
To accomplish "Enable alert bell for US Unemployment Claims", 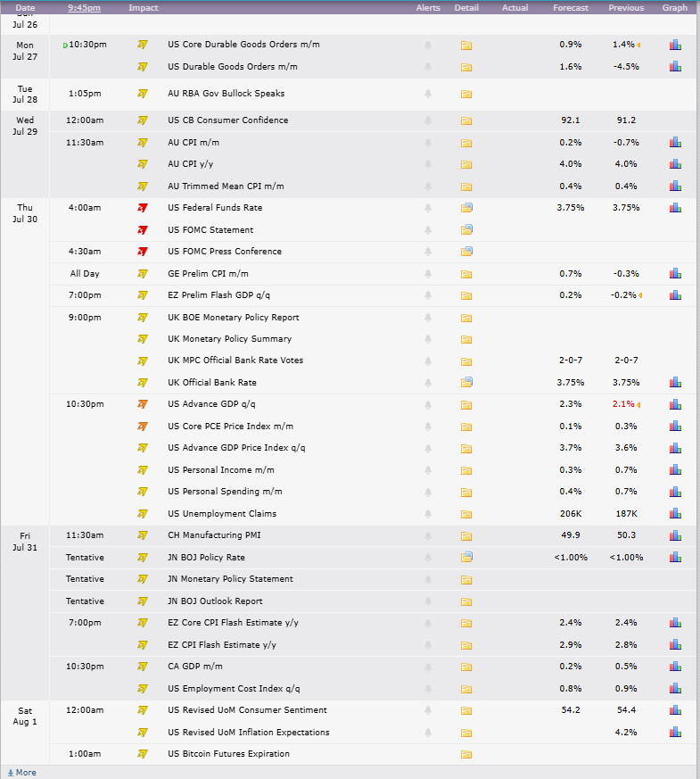I will [x=428, y=514].
